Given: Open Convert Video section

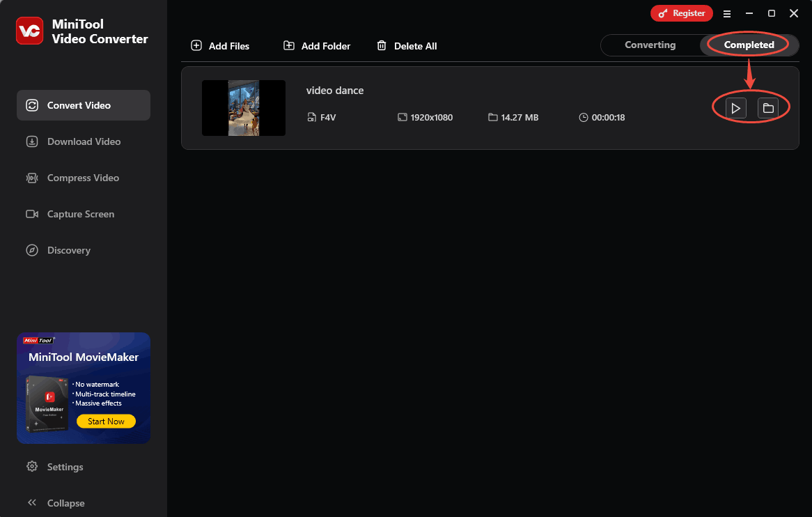Looking at the screenshot, I should tap(84, 105).
